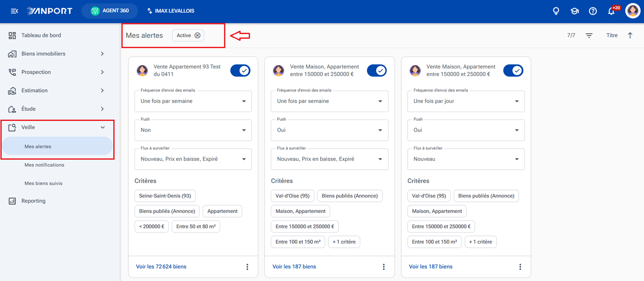Viewport: 644px width, 281px height.
Task: Open Voir les 72 624 biens link
Action: 161,267
